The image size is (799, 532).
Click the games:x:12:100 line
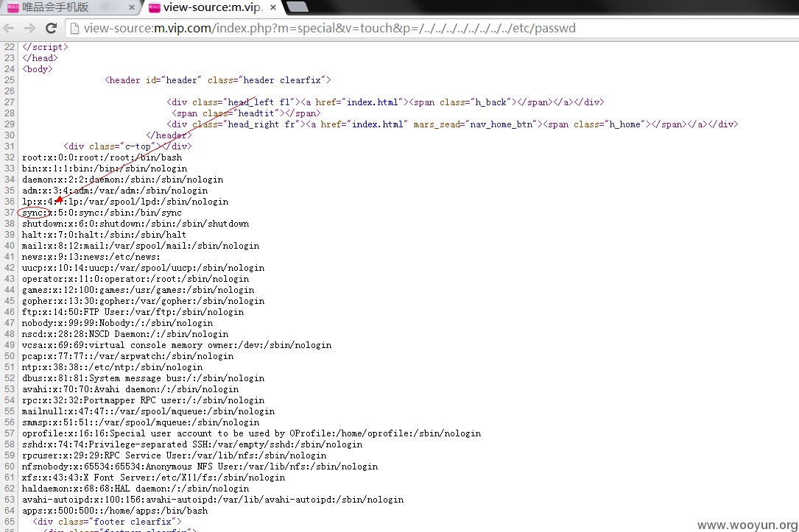(138, 290)
